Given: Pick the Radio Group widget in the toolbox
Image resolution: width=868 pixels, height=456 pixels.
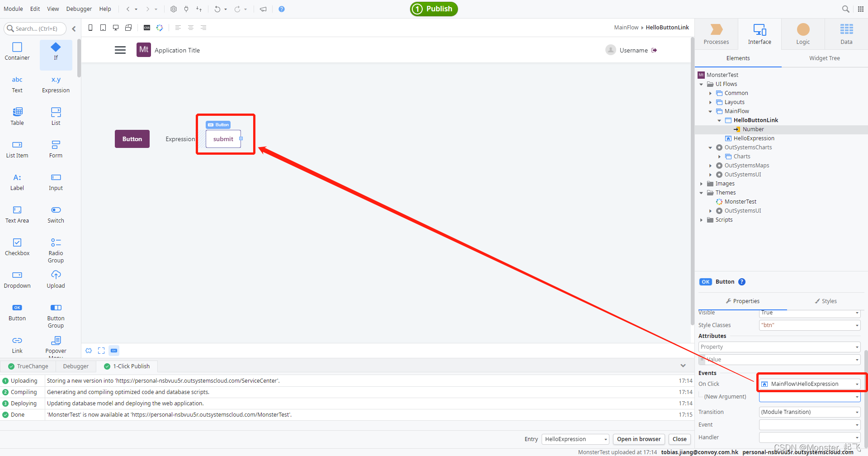Looking at the screenshot, I should [x=56, y=250].
